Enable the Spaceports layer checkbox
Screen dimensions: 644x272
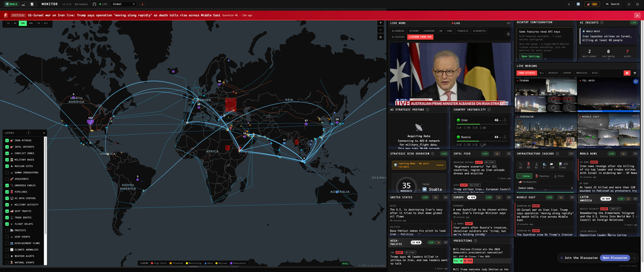point(7,179)
